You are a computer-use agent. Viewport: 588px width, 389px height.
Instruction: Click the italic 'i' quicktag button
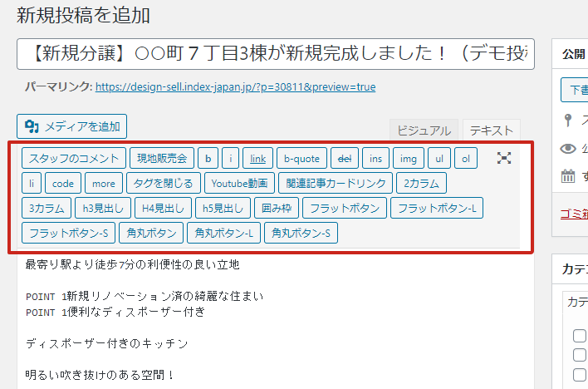point(231,158)
